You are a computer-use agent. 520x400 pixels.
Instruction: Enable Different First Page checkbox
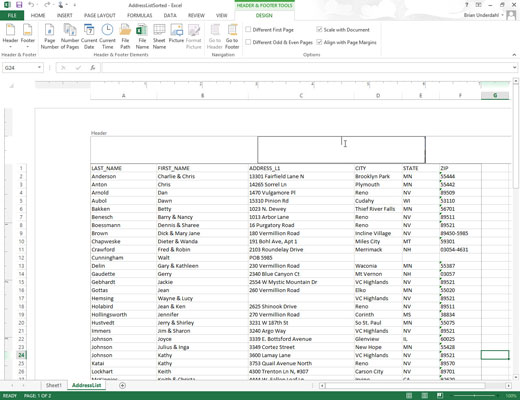pos(248,30)
